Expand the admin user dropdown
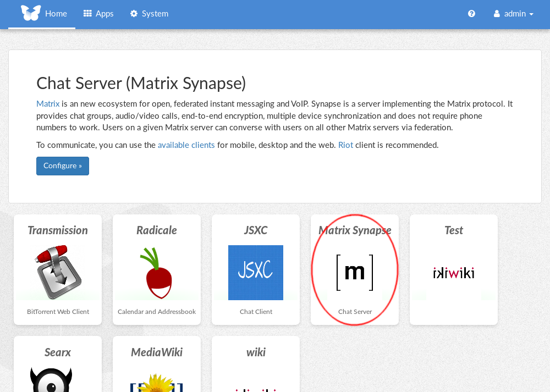550x392 pixels. coord(514,14)
